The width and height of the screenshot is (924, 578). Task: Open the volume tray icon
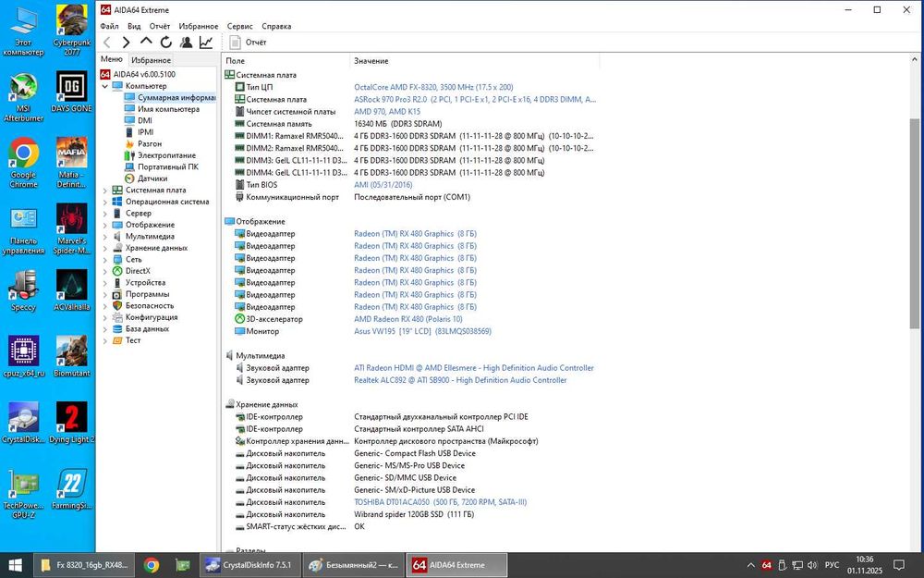(x=812, y=566)
